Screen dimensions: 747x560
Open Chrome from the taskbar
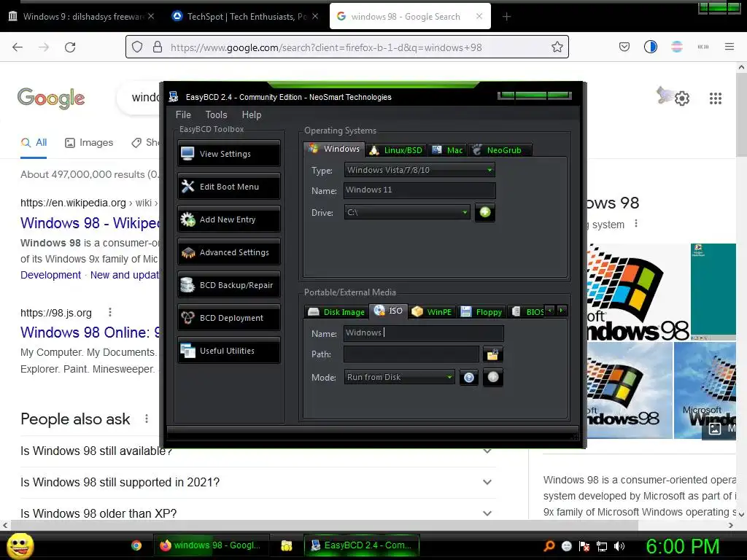(x=136, y=545)
